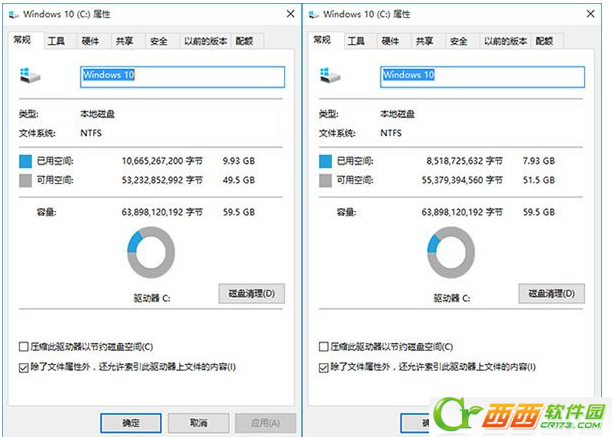
Task: Open 安全 tab in right dialog
Action: pos(459,41)
